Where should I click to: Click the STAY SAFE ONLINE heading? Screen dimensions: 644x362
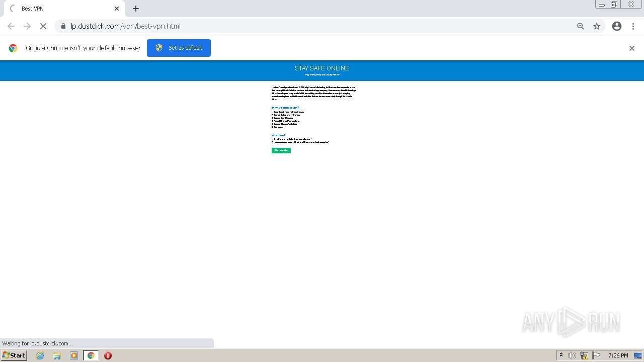(x=322, y=68)
